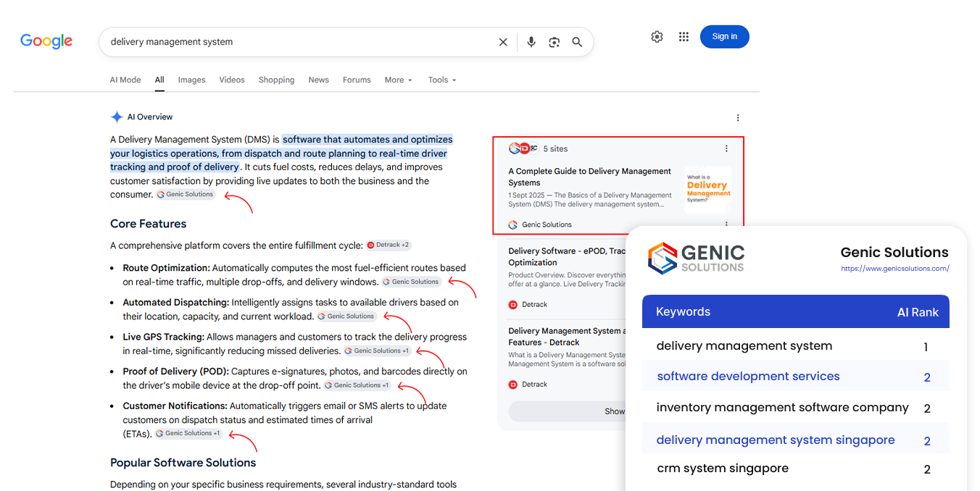This screenshot has width=980, height=491.
Task: Switch to the Images tab
Action: pyautogui.click(x=192, y=80)
